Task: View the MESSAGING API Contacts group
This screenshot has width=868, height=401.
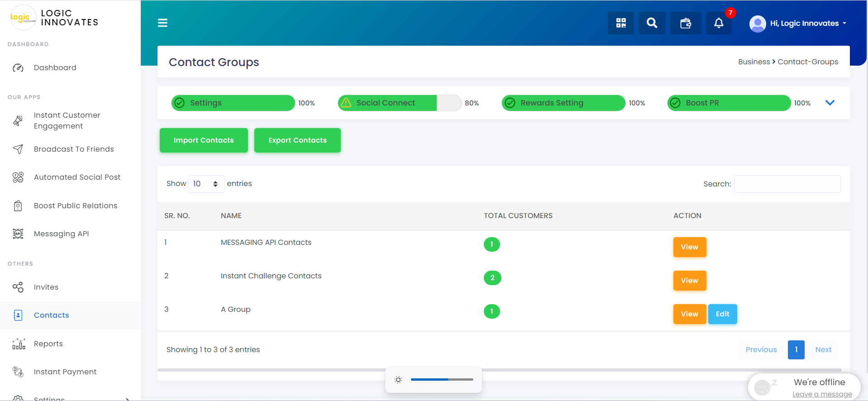Action: click(689, 247)
